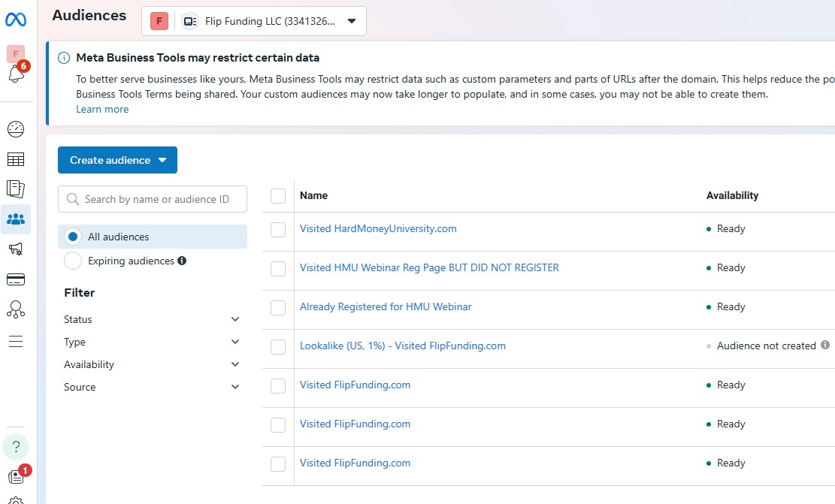Click the Filter section heading
Screen dimensions: 835x504
tap(80, 293)
